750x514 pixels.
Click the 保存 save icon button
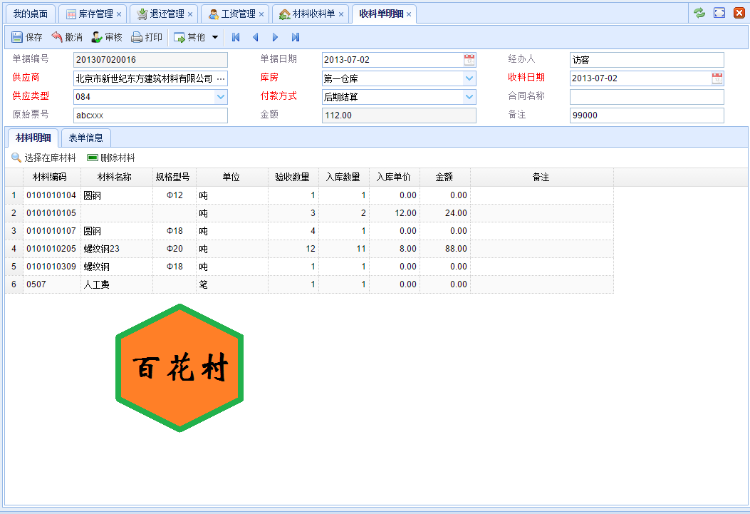click(x=27, y=37)
